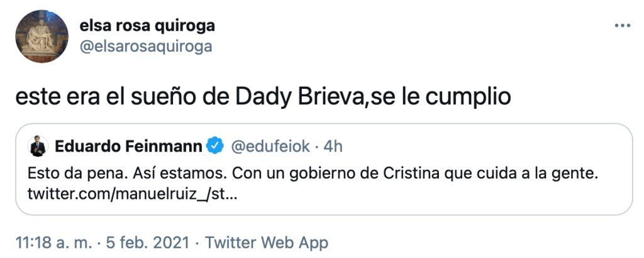The image size is (644, 258).
Task: Click elsa rosa quiroga's profile picture
Action: click(42, 36)
